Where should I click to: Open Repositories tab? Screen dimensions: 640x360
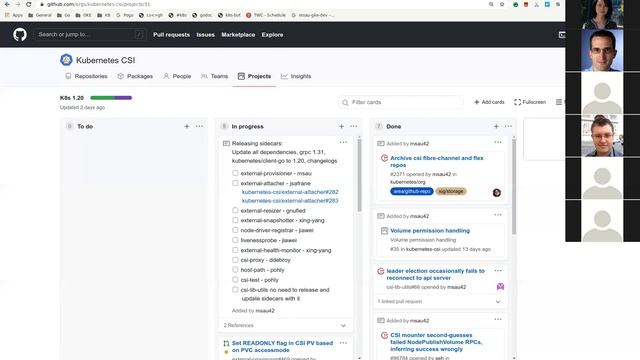click(87, 76)
